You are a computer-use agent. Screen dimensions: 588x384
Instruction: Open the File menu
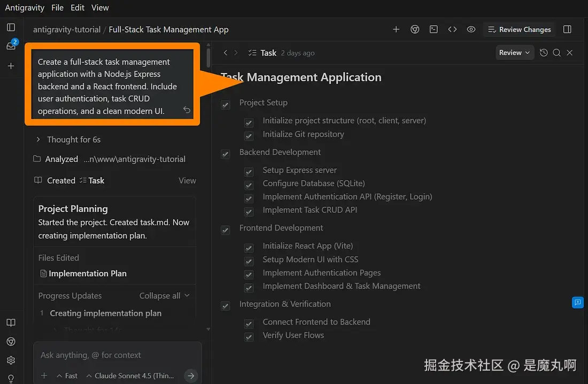[58, 7]
